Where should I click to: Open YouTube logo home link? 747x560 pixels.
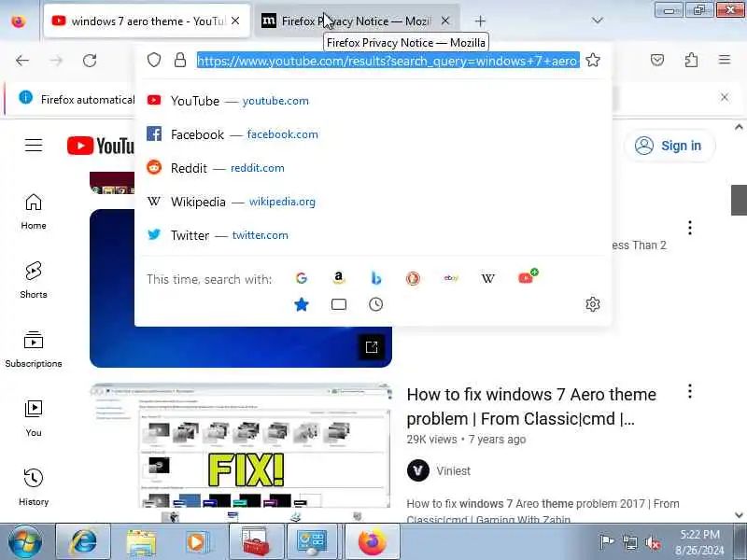[x=101, y=146]
